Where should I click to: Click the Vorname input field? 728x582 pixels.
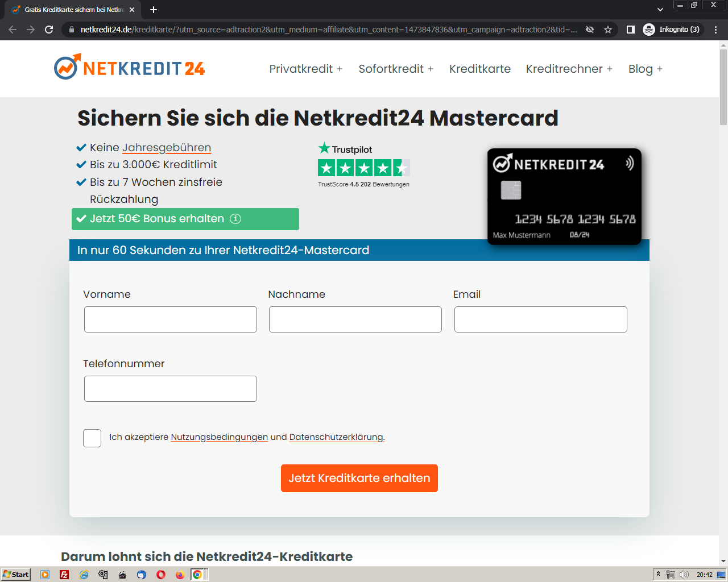(171, 319)
